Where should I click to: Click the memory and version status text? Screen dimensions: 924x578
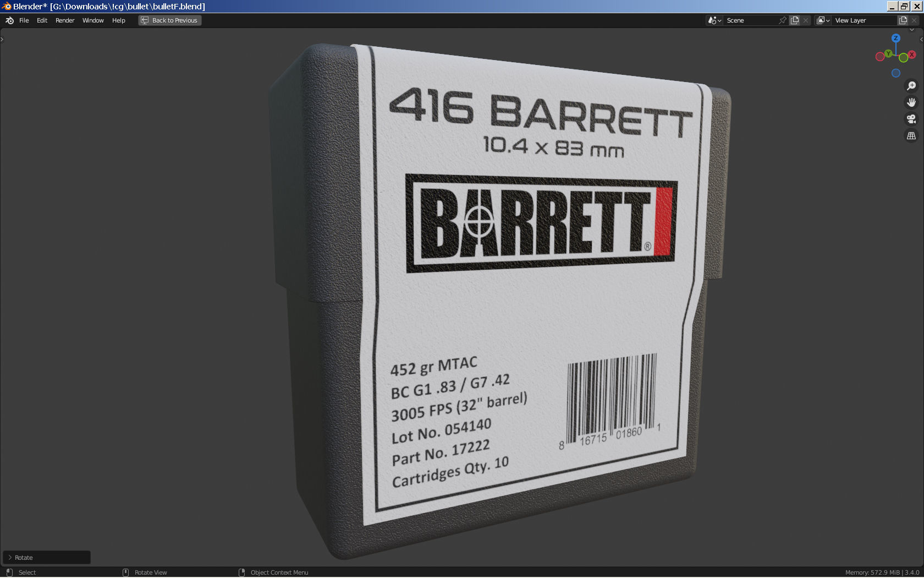coord(882,572)
